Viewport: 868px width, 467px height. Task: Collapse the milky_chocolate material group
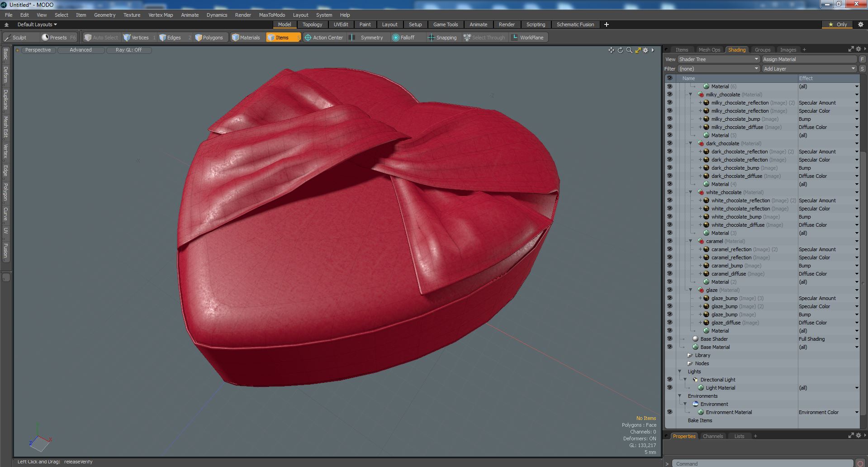tap(690, 95)
